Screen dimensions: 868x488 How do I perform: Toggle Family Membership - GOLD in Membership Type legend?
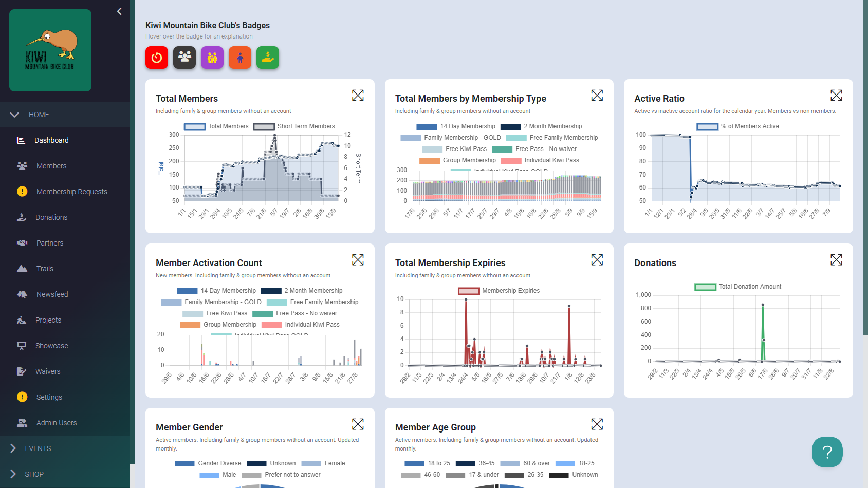point(451,138)
